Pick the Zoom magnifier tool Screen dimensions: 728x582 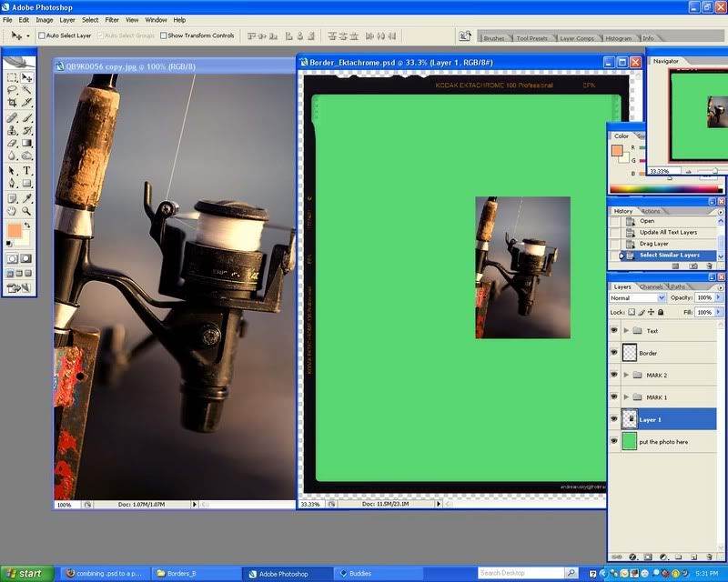[x=27, y=210]
